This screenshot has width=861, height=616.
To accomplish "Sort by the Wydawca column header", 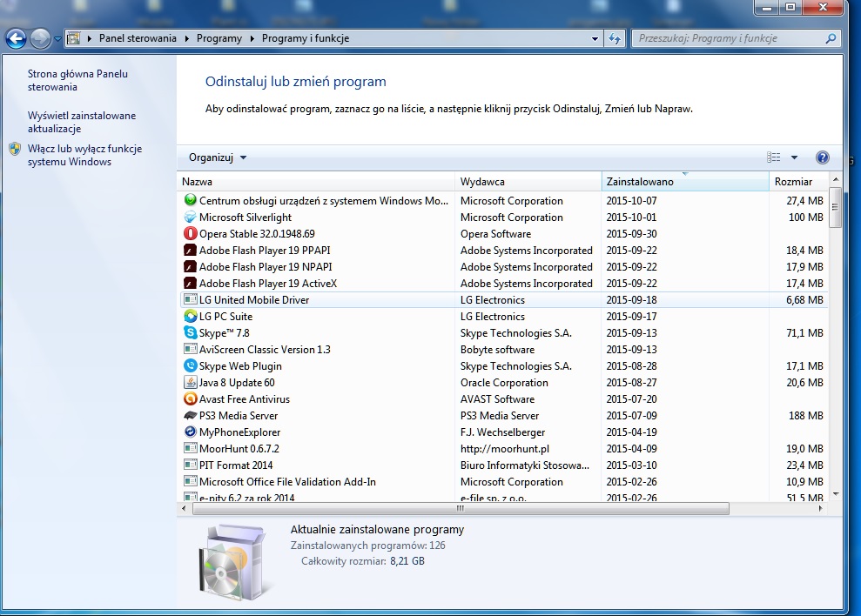I will coord(528,182).
